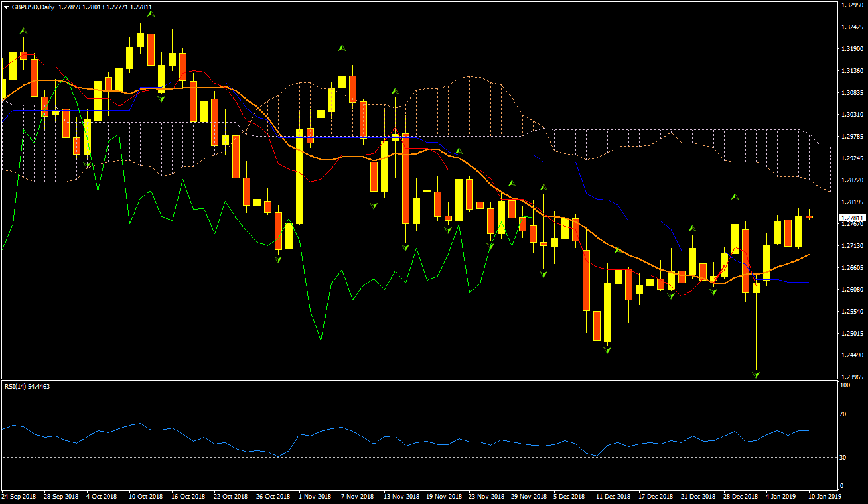Click the GBPUSD,Daily chart title text
The width and height of the screenshot is (868, 504).
[x=33, y=7]
